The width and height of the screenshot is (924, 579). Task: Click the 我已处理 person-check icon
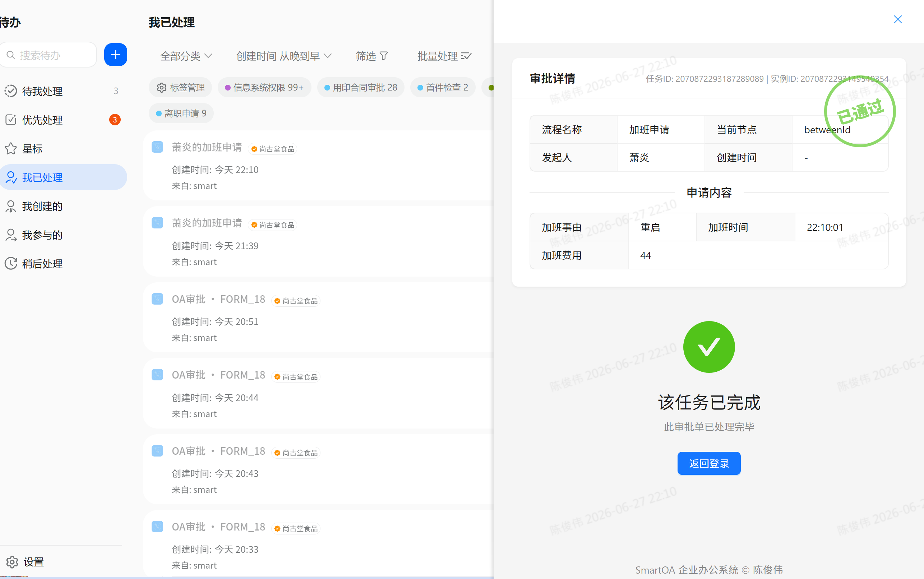pyautogui.click(x=11, y=177)
